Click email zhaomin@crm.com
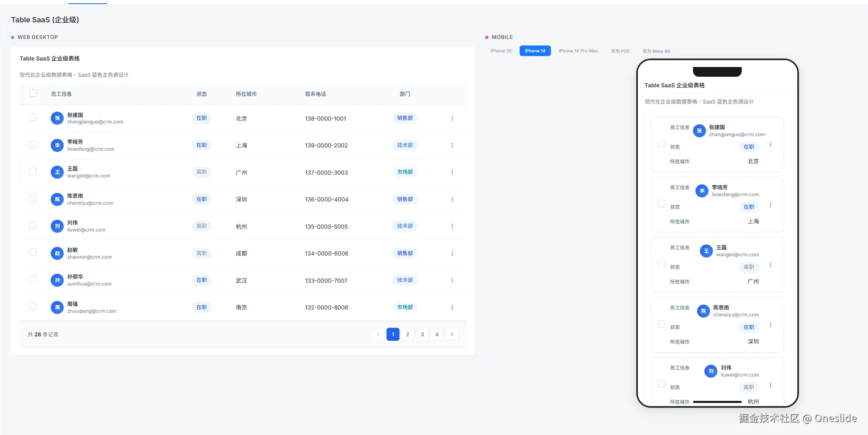Screen dimensions: 868x435 [x=89, y=257]
